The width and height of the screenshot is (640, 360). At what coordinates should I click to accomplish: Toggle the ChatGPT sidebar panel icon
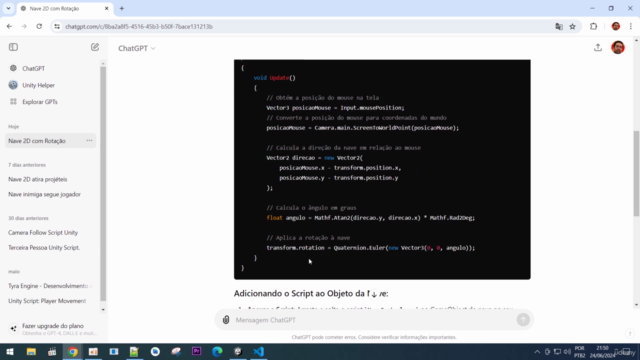(x=13, y=47)
